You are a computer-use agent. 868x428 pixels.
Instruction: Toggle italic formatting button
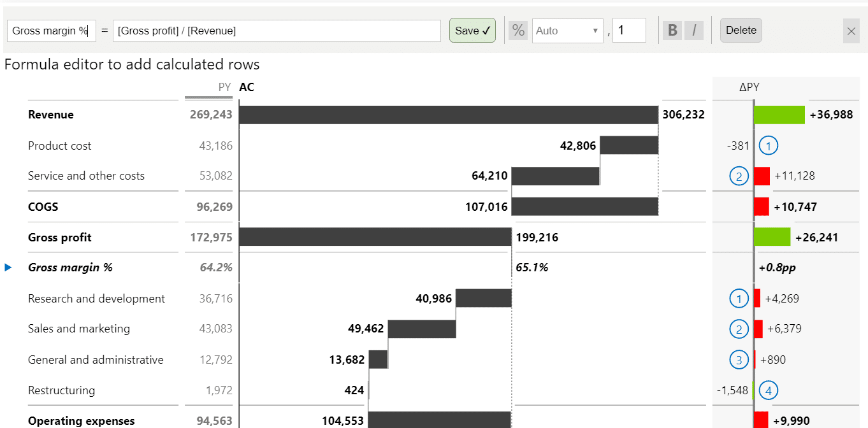[x=694, y=31]
